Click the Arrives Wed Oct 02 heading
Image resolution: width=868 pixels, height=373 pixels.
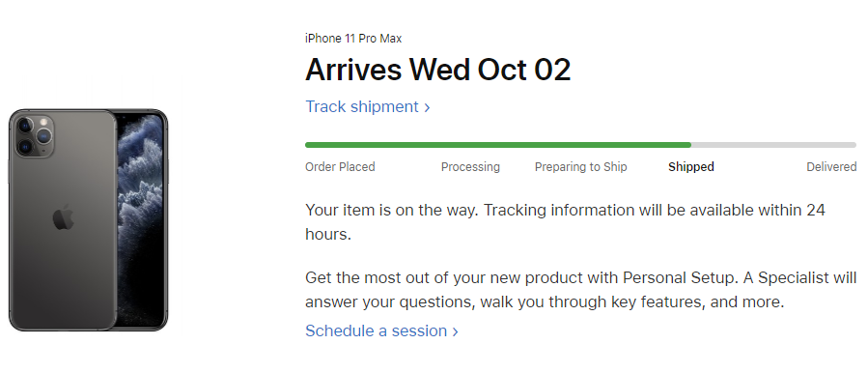(x=438, y=70)
